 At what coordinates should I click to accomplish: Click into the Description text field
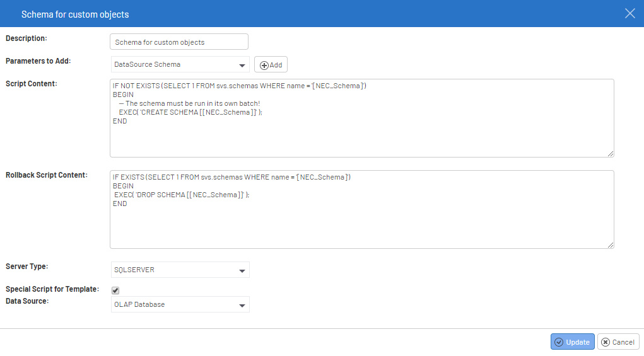tap(179, 42)
